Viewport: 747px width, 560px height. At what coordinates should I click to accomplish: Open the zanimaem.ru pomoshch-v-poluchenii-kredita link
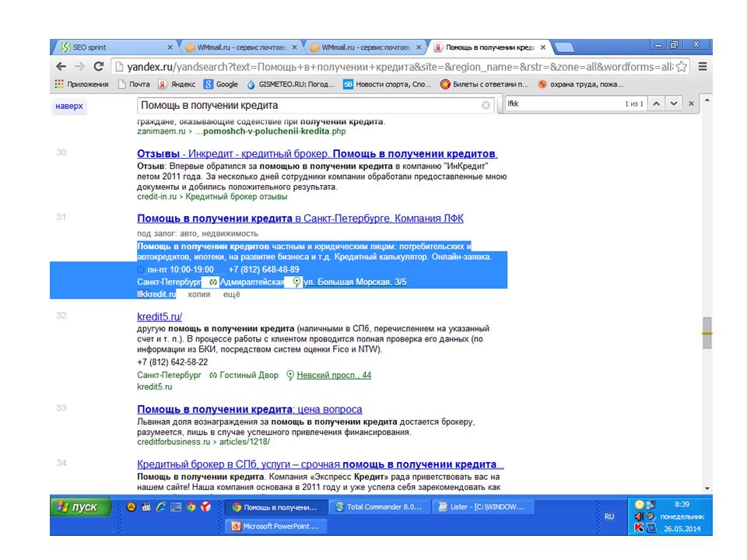tap(241, 131)
